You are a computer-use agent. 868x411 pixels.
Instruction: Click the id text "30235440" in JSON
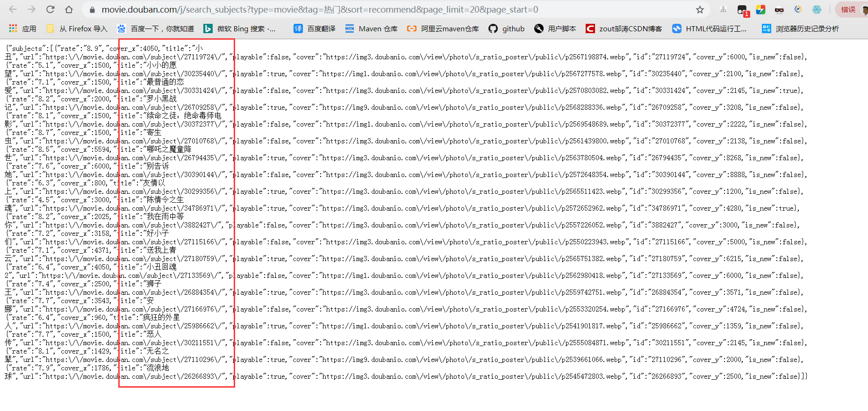pos(665,74)
